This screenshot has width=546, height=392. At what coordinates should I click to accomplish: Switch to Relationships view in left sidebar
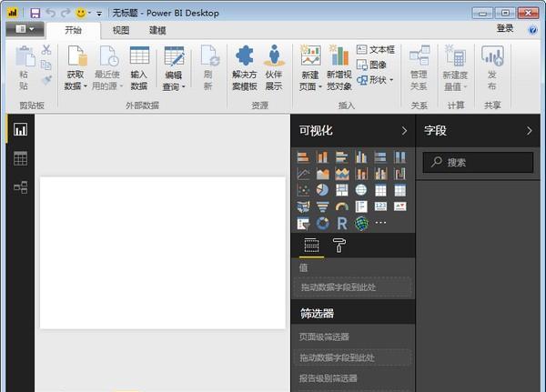click(21, 187)
